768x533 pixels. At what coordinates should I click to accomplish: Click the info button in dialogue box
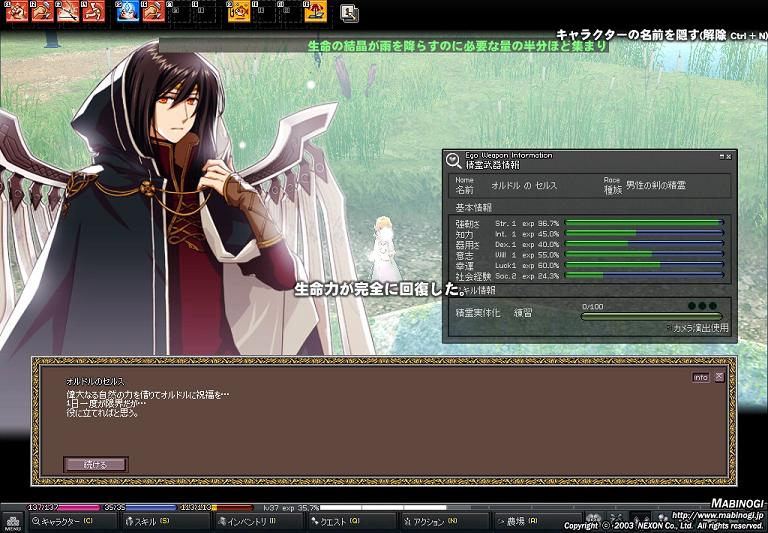tap(701, 377)
